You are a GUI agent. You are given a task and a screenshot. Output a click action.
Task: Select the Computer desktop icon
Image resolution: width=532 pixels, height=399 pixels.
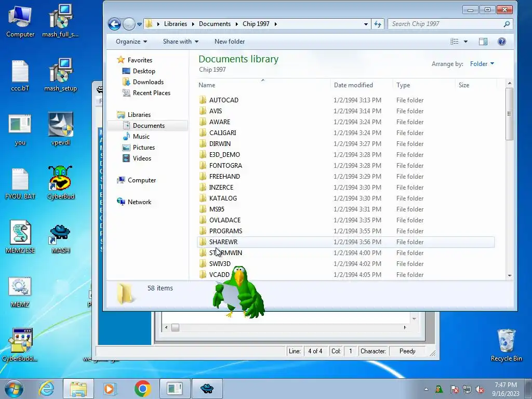tap(20, 21)
